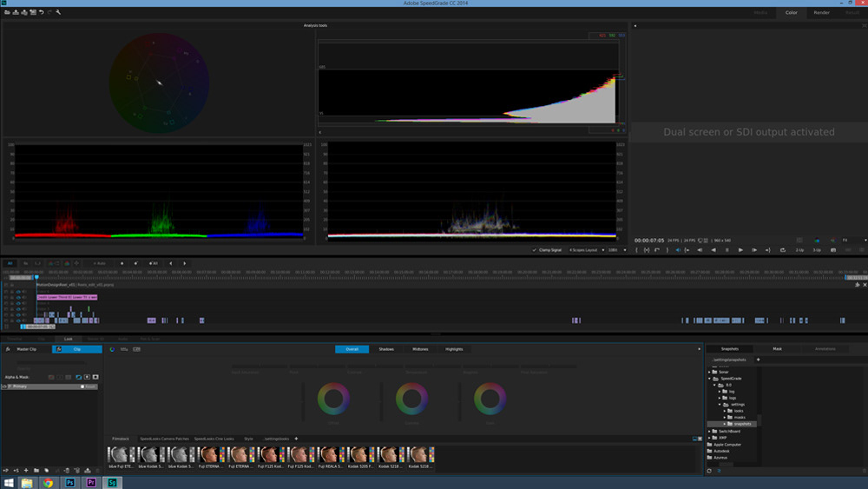Viewport: 868px width, 489px height.
Task: Open the FX dropdown above transport
Action: pos(854,241)
